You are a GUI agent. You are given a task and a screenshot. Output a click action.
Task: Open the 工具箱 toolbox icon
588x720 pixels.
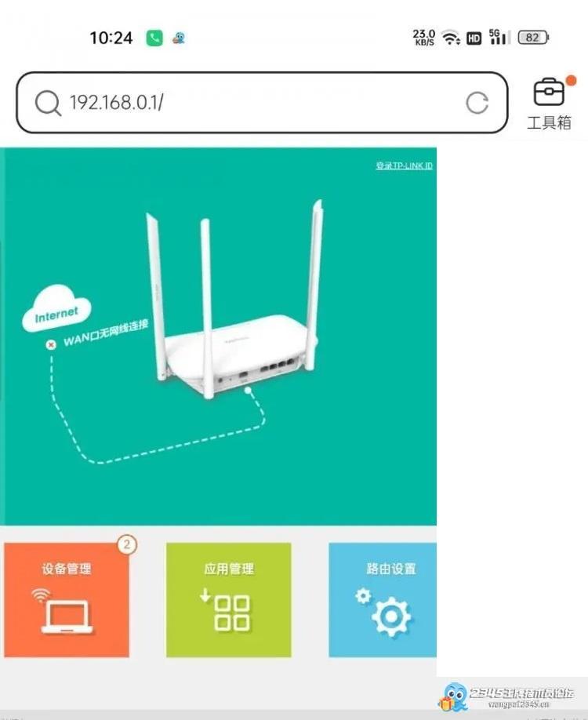pyautogui.click(x=549, y=104)
